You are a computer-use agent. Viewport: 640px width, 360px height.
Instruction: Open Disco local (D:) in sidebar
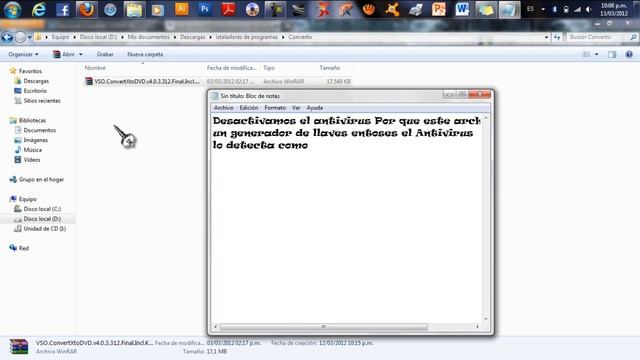tap(42, 219)
